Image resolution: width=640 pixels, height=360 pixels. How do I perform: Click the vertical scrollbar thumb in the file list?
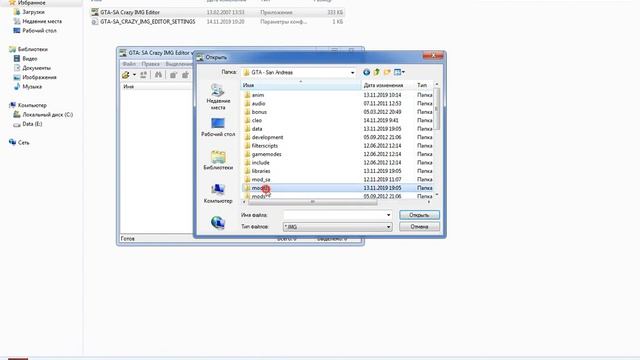click(437, 109)
